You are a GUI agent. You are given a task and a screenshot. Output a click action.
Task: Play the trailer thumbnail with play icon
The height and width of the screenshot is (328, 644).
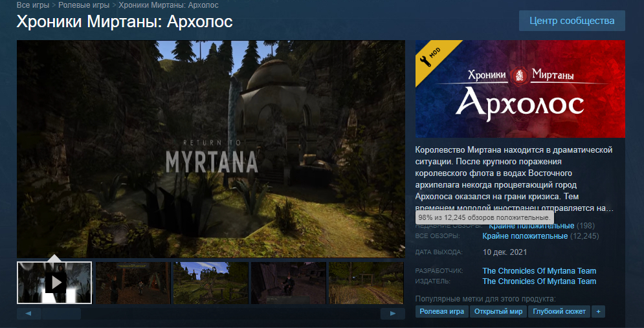click(54, 283)
